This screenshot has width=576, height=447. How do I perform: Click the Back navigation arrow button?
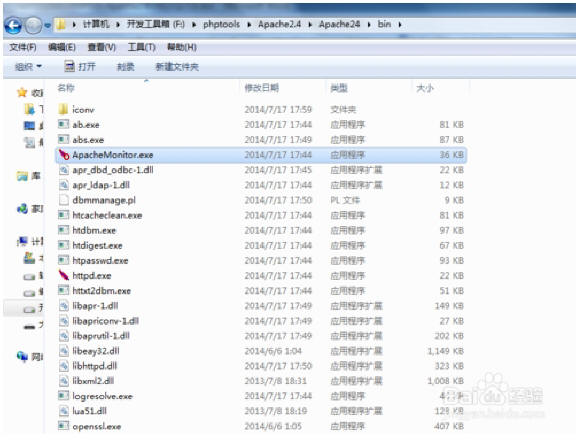[13, 26]
